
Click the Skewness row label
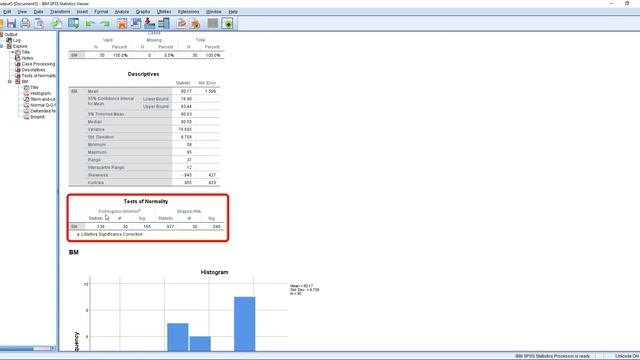point(98,175)
